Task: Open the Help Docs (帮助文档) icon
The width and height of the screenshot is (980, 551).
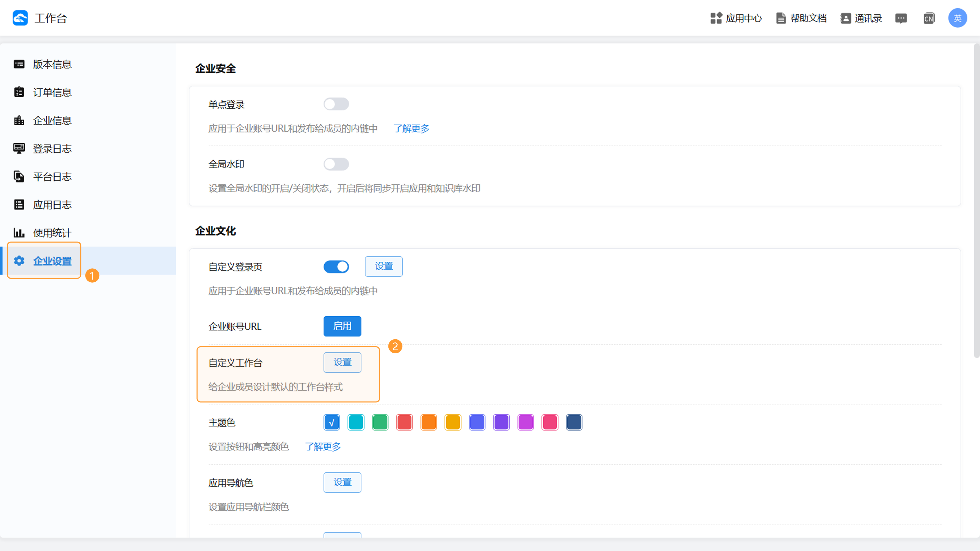Action: click(x=781, y=18)
